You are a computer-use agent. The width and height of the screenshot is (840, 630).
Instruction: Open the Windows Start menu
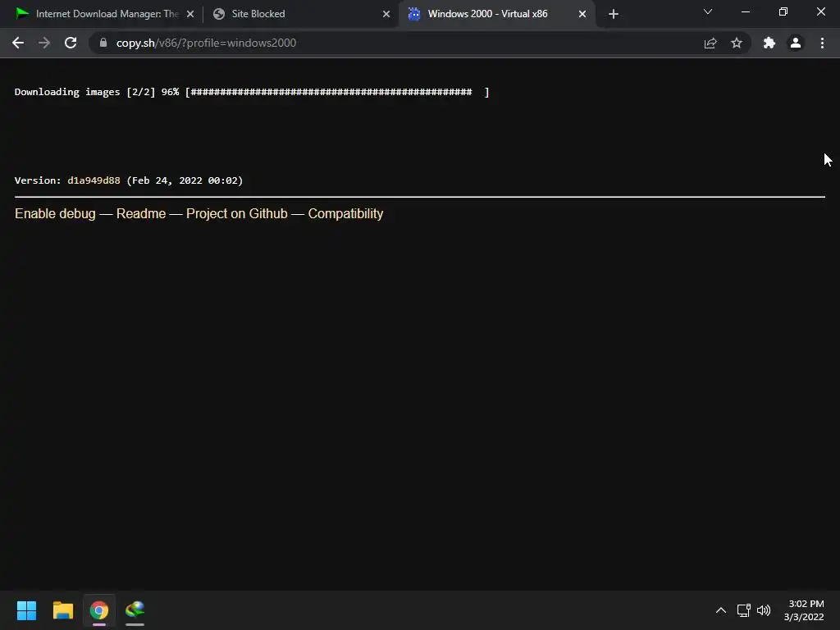click(26, 610)
